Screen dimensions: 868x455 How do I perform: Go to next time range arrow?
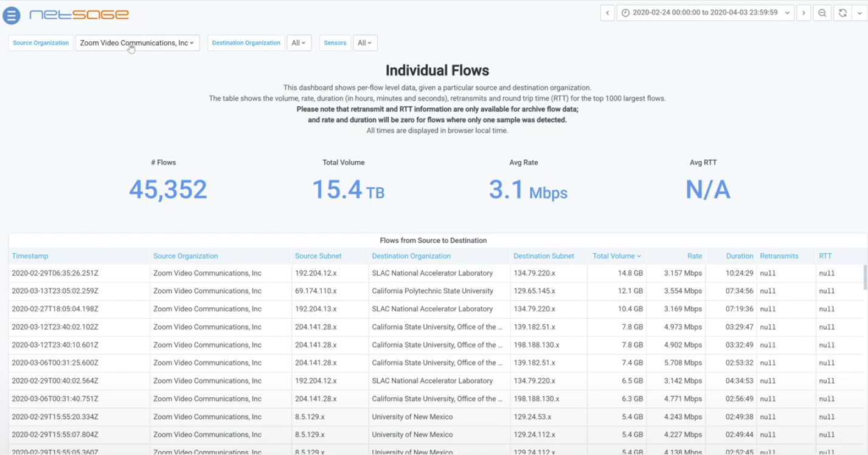[804, 13]
